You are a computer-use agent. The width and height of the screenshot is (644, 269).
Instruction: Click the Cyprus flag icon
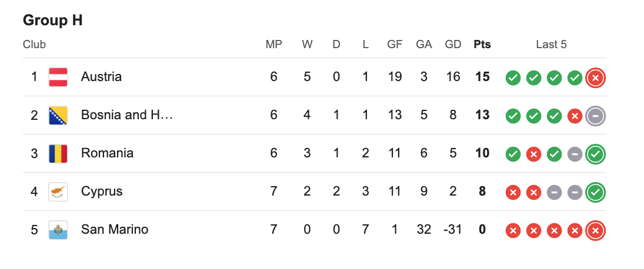(58, 191)
